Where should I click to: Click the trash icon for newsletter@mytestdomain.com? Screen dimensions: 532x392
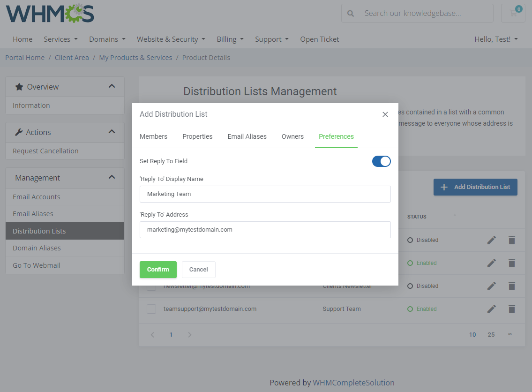(x=511, y=286)
